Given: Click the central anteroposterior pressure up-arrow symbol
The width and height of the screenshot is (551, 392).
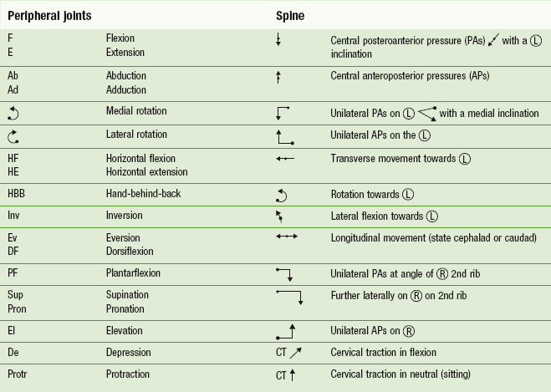Looking at the screenshot, I should (278, 77).
